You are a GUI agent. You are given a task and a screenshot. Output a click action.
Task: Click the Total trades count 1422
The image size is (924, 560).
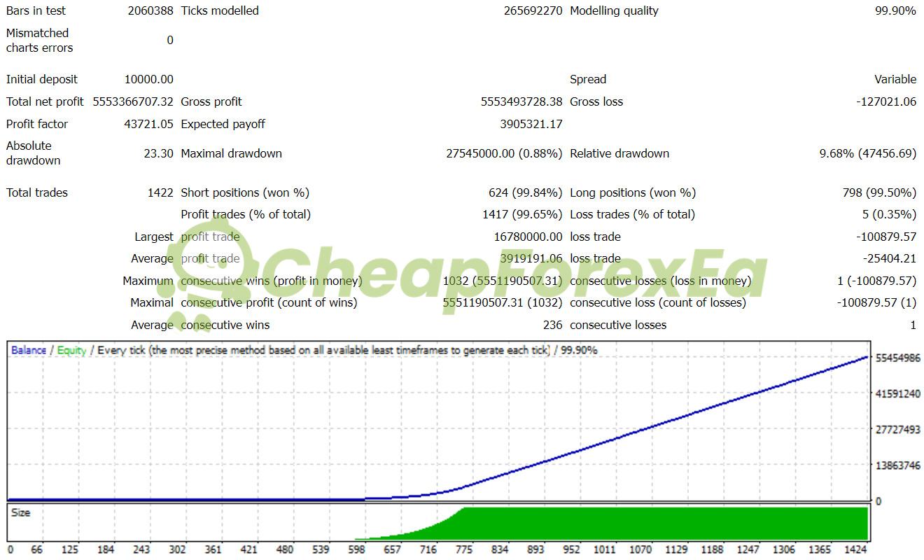coord(160,192)
